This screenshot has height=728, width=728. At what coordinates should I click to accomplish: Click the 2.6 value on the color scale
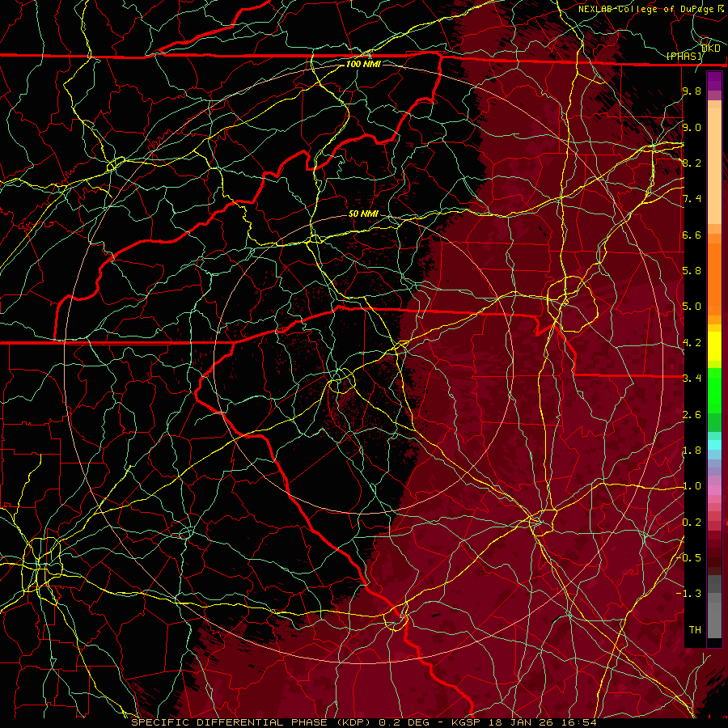(x=692, y=415)
